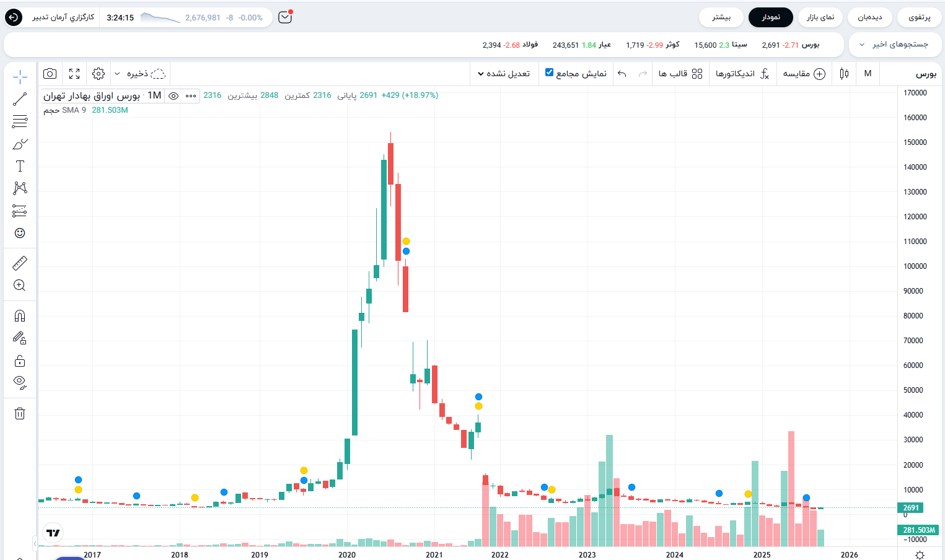Toggle the نمایش مجامع checkbox
945x560 pixels.
(549, 73)
